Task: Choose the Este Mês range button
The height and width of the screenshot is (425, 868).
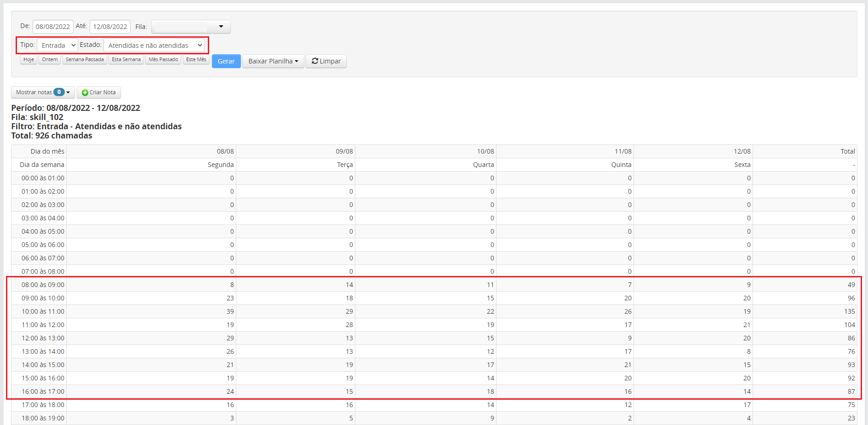Action: [196, 59]
